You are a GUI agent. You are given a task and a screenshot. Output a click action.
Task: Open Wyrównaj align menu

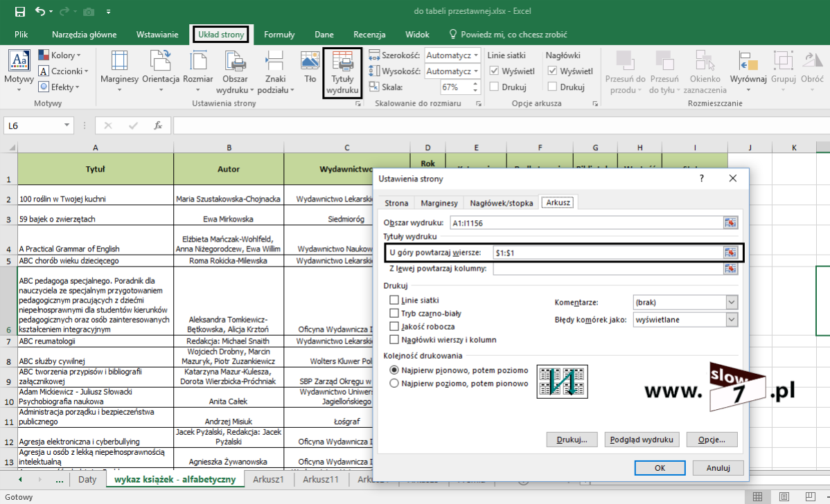coord(748,71)
